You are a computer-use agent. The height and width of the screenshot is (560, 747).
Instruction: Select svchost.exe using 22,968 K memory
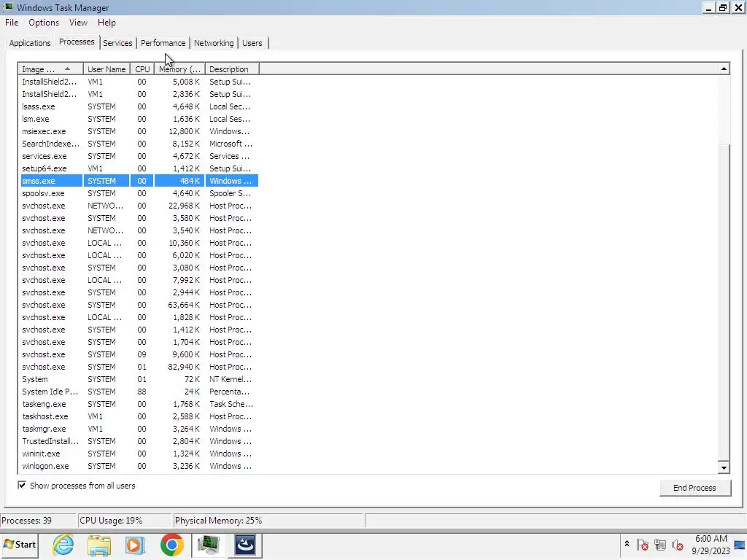139,206
